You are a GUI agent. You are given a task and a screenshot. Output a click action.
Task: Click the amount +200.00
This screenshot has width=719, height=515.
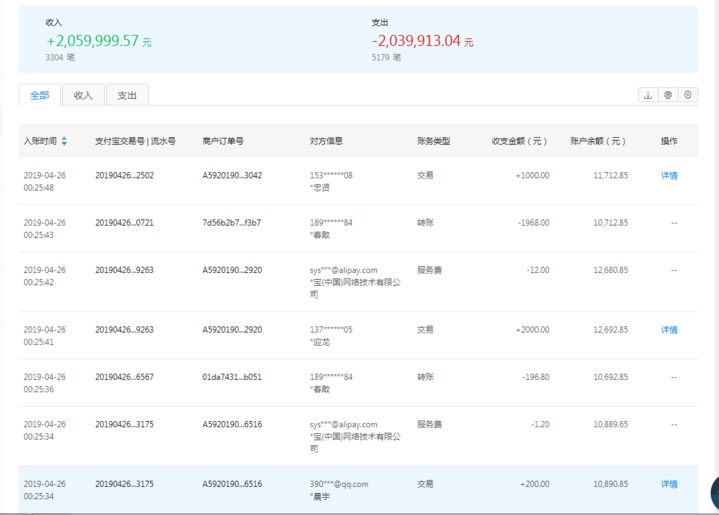(x=535, y=484)
